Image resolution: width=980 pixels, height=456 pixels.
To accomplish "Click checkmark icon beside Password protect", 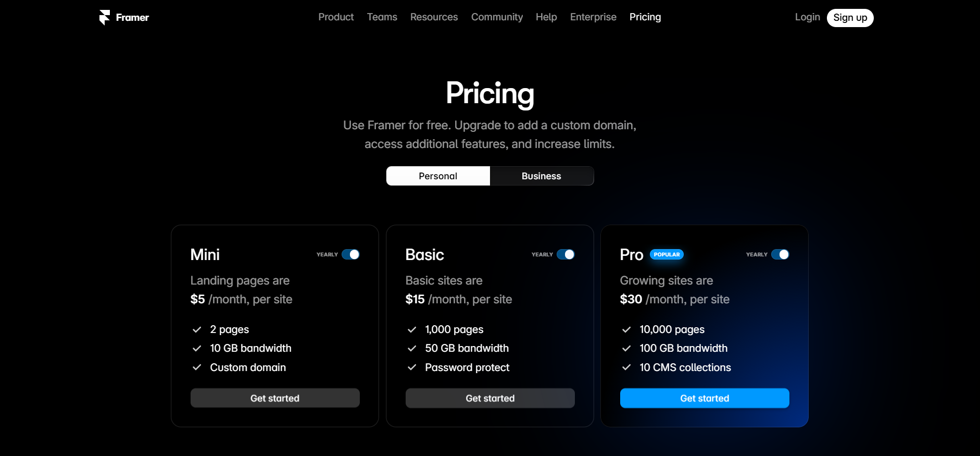I will (412, 367).
